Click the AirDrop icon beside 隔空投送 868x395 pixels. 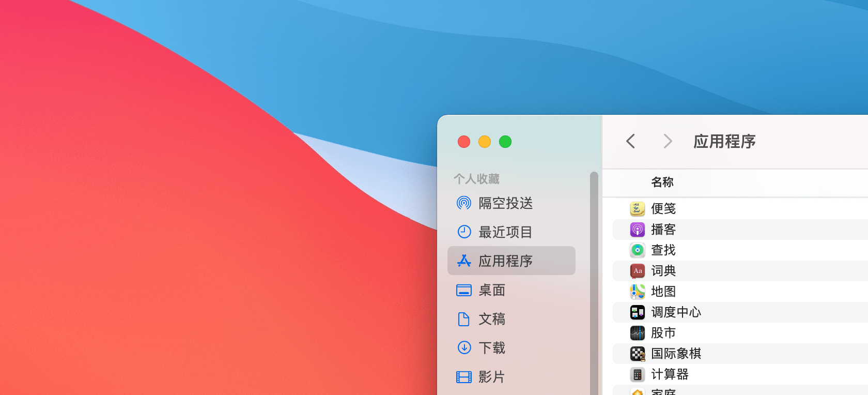(x=464, y=203)
